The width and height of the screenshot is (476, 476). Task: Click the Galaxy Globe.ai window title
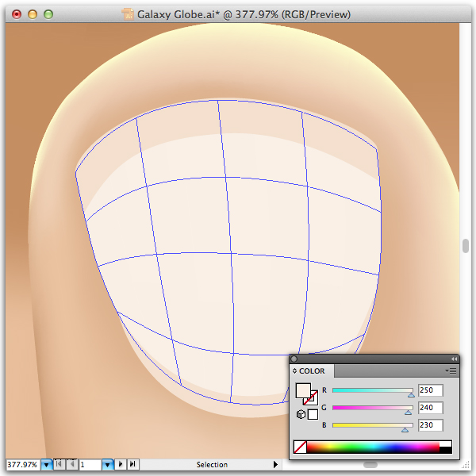pyautogui.click(x=244, y=14)
